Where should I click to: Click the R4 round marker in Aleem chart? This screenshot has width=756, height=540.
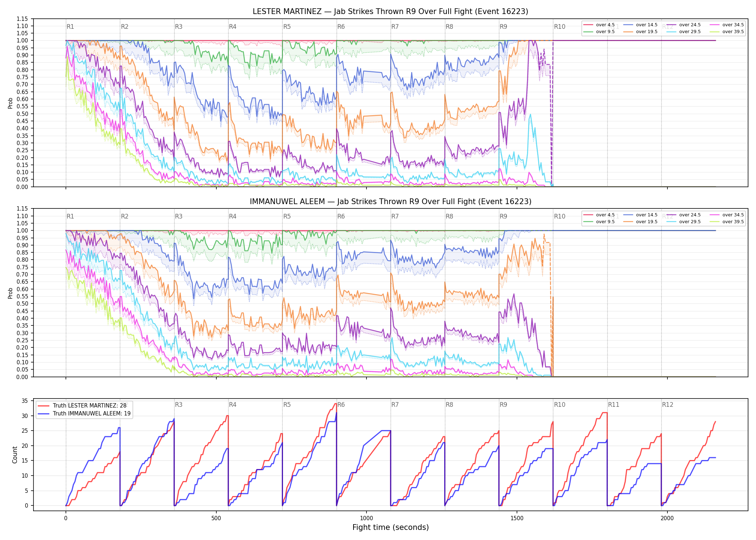233,216
